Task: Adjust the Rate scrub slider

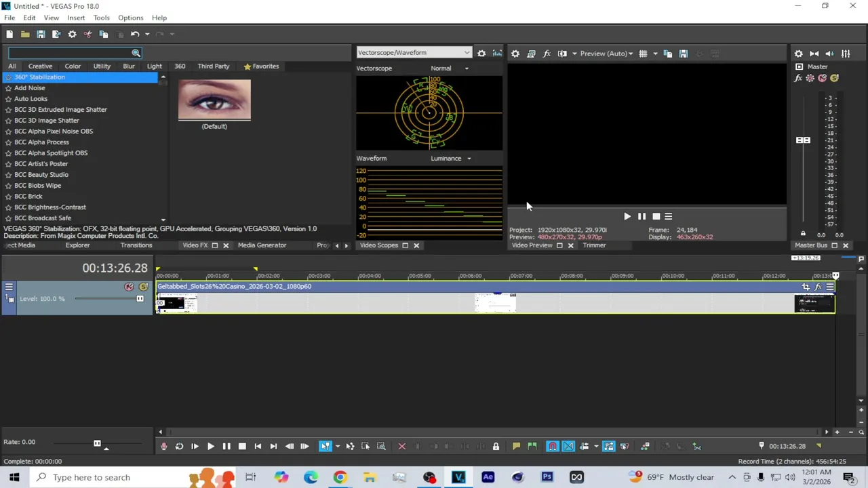Action: click(98, 444)
